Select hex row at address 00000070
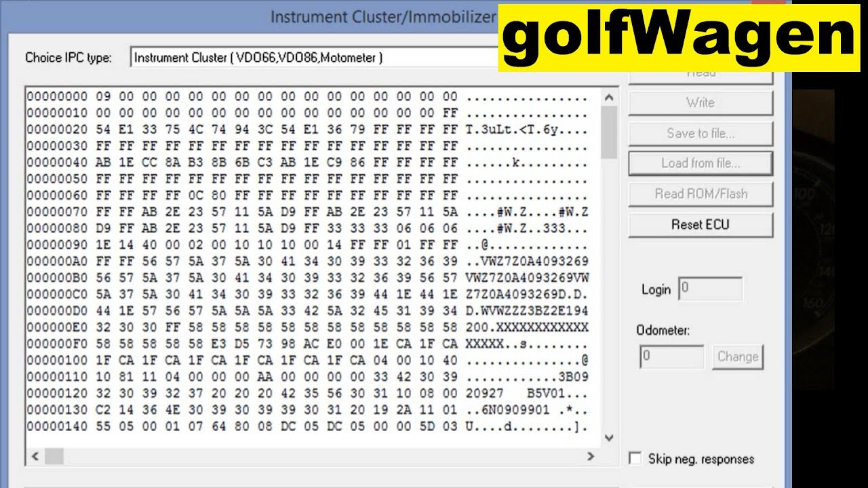Image resolution: width=868 pixels, height=488 pixels. coord(307,212)
